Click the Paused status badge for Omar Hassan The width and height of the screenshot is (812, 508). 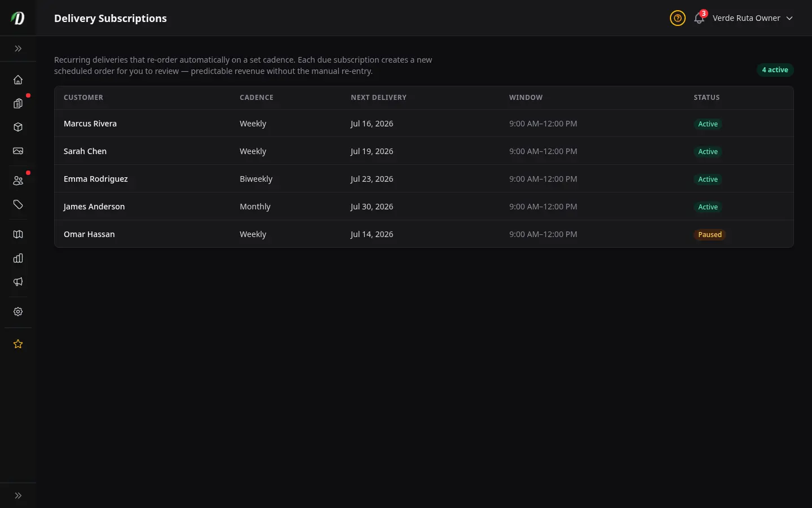tap(709, 235)
